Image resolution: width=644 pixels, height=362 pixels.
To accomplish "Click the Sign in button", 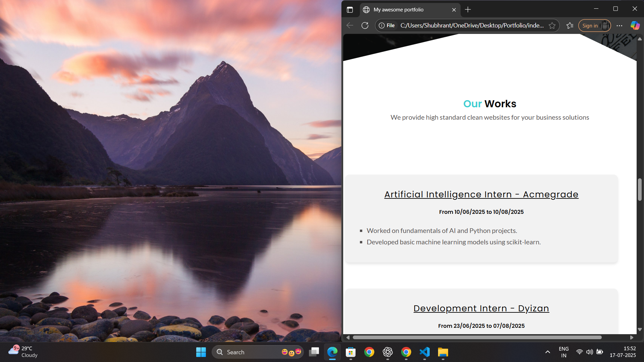I will coord(590,25).
